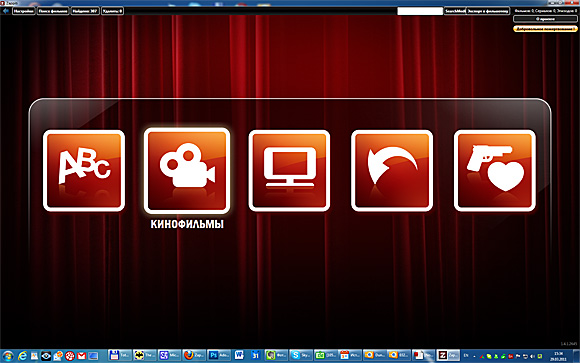Click the curved back arrow tile
The image size is (580, 363).
tap(392, 171)
